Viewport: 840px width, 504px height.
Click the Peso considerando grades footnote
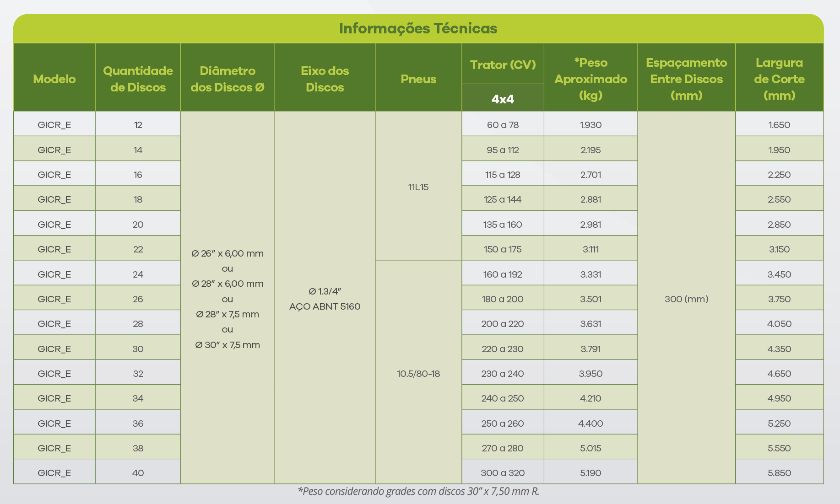click(x=418, y=492)
